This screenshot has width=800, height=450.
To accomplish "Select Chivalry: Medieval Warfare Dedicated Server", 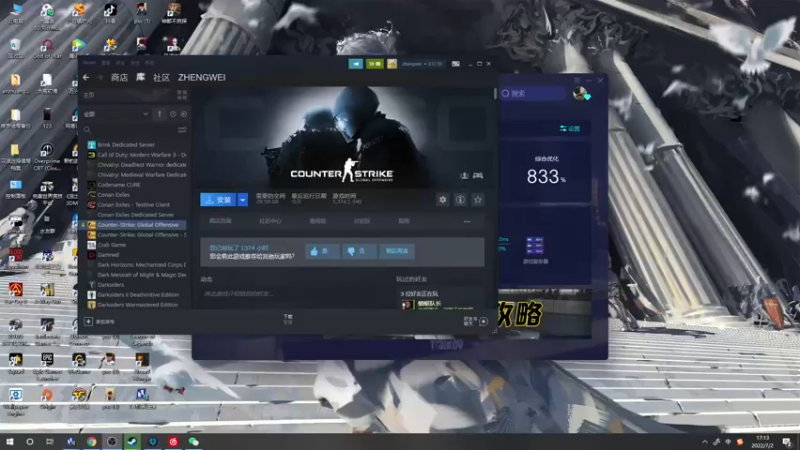I will [142, 174].
